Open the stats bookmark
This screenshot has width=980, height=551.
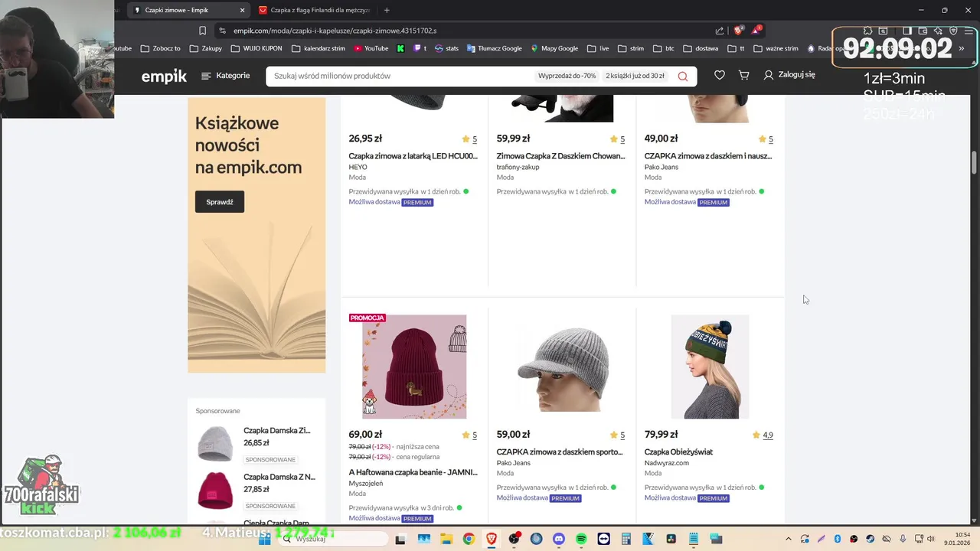[446, 48]
